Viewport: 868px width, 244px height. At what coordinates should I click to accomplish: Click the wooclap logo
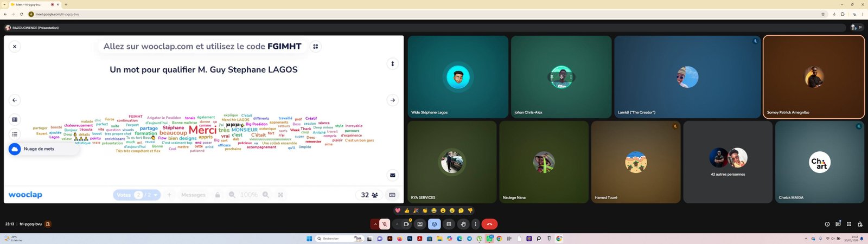(25, 195)
